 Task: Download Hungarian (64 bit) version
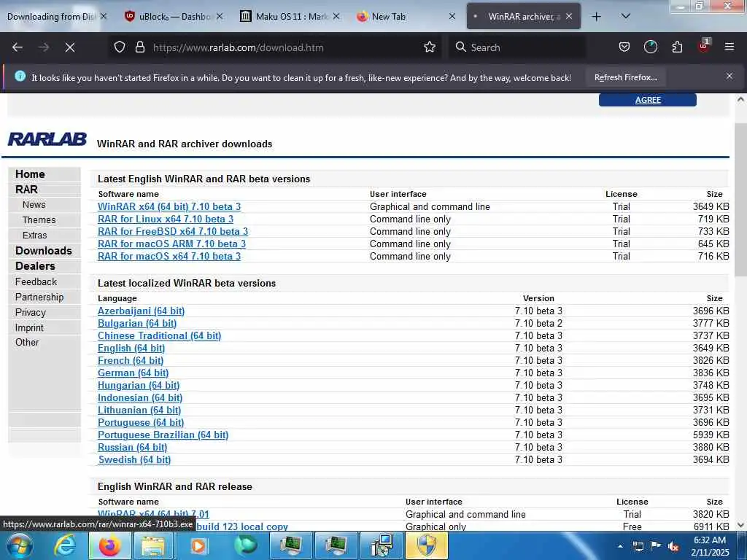(139, 385)
